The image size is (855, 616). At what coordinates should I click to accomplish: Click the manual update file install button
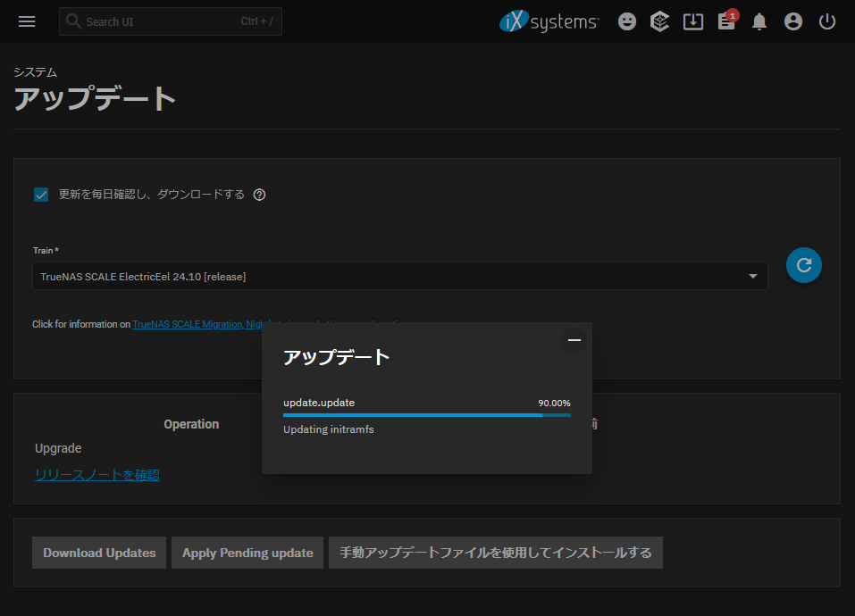[x=496, y=553]
